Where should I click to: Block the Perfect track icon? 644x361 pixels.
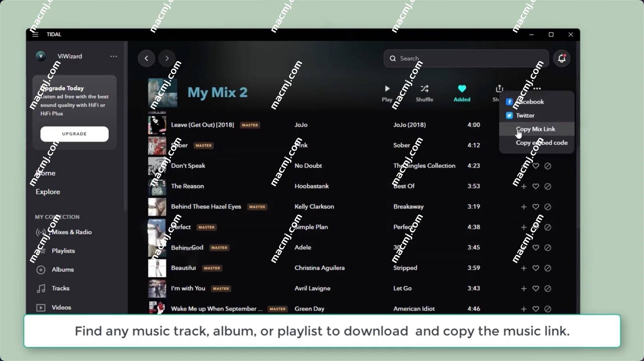(x=548, y=227)
